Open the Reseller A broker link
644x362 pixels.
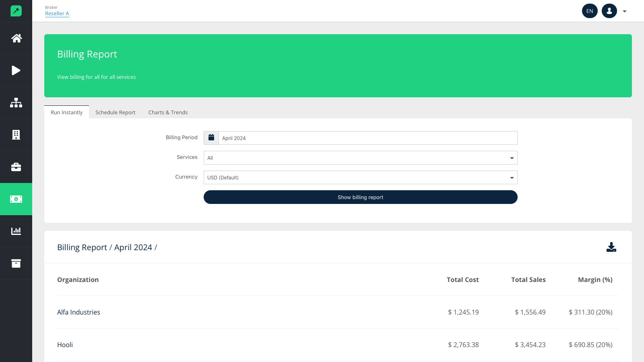[57, 13]
